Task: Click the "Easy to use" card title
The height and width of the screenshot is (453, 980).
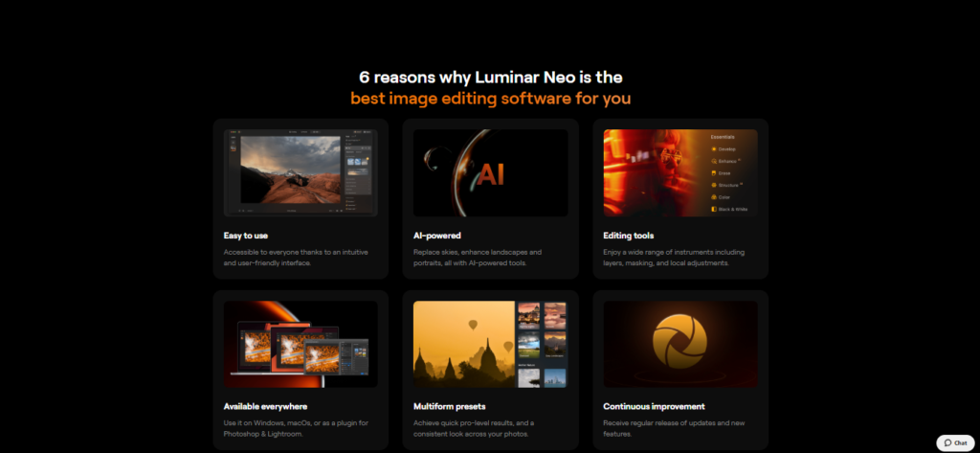Action: (246, 236)
